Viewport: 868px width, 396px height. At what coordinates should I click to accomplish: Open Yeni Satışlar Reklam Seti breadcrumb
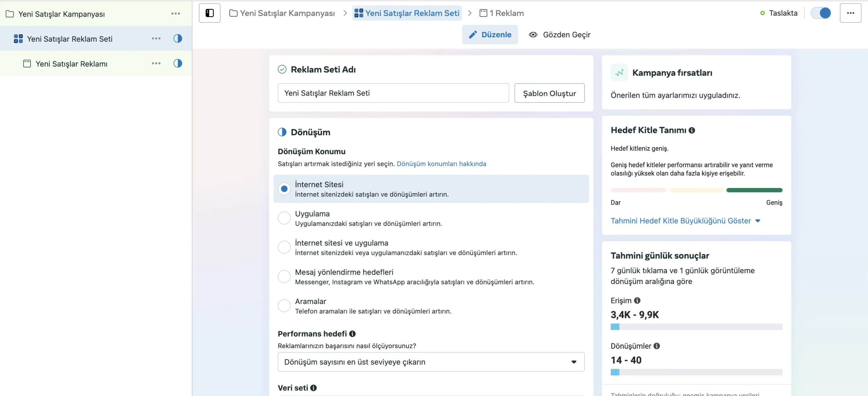[407, 13]
